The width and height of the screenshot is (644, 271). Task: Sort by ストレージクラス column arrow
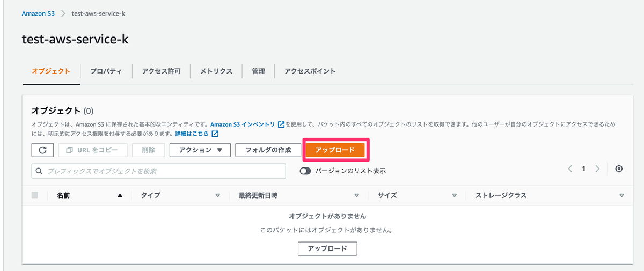click(621, 196)
